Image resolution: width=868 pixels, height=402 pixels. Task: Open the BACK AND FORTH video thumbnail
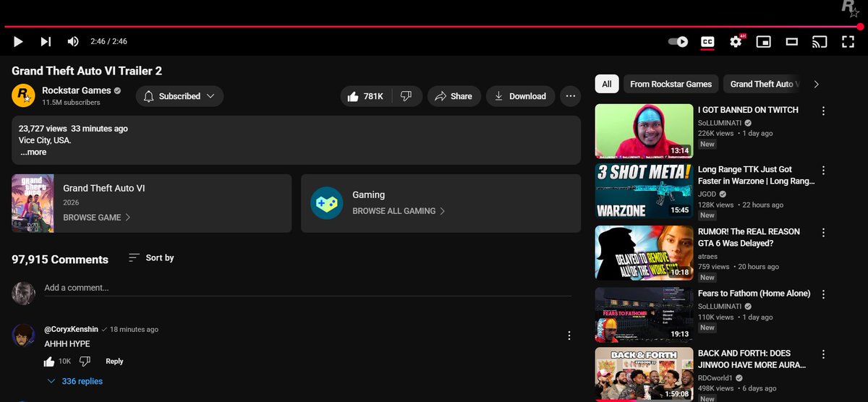point(644,375)
